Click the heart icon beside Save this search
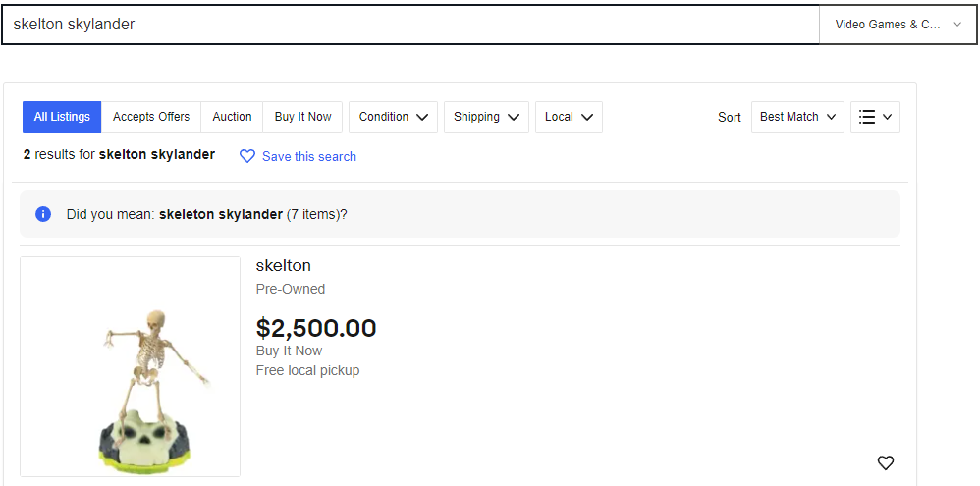The image size is (980, 486). pos(247,156)
